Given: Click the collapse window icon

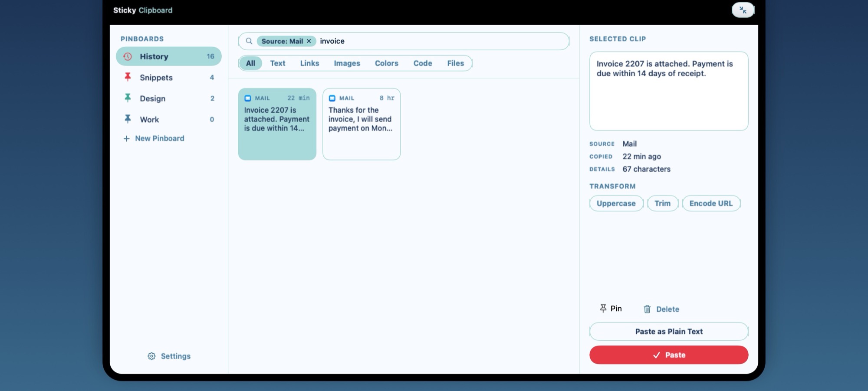Looking at the screenshot, I should tap(743, 10).
